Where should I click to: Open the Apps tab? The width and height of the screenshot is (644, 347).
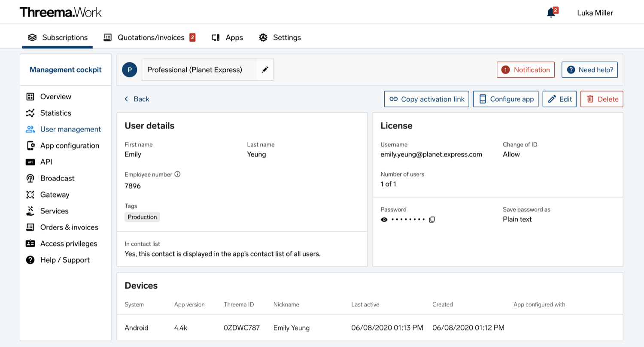pos(227,37)
